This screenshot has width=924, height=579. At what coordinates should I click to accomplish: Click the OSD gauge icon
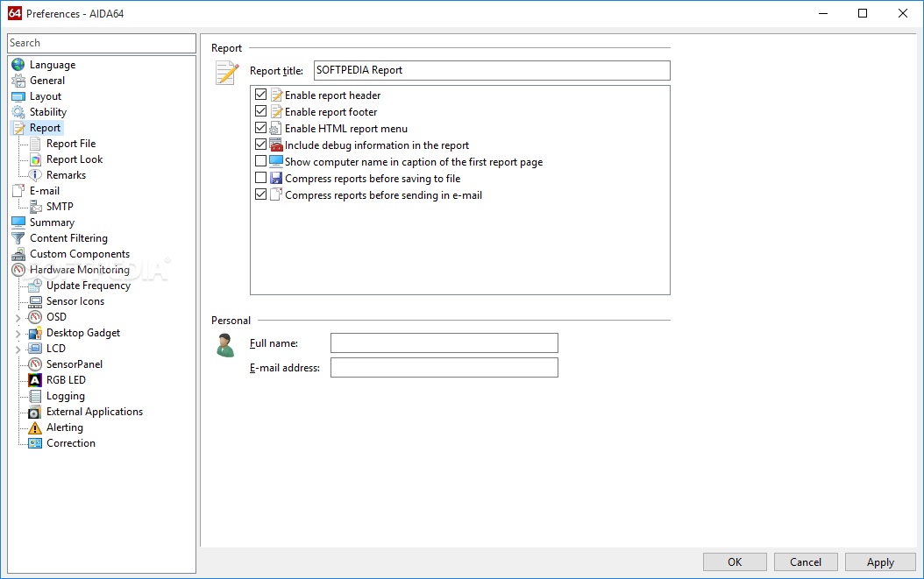tap(35, 317)
